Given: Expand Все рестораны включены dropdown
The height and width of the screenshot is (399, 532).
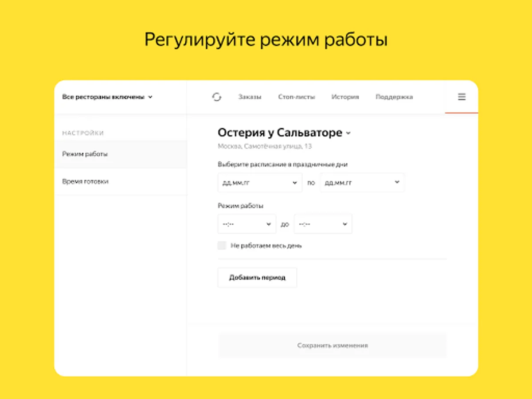Looking at the screenshot, I should pos(107,97).
